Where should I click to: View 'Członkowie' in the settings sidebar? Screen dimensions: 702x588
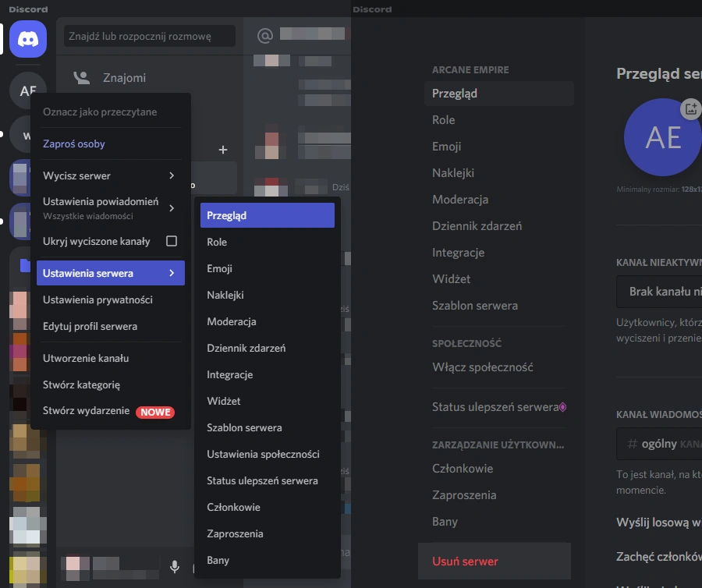[498, 469]
